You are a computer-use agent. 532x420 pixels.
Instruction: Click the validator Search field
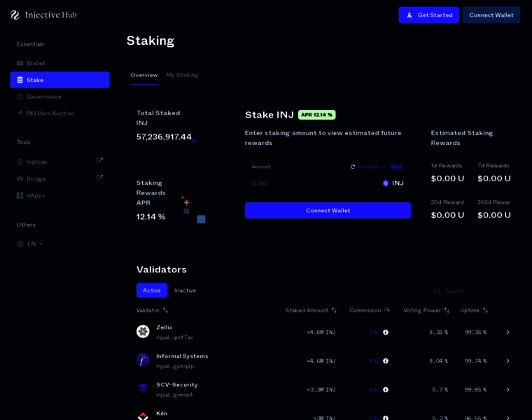(469, 291)
